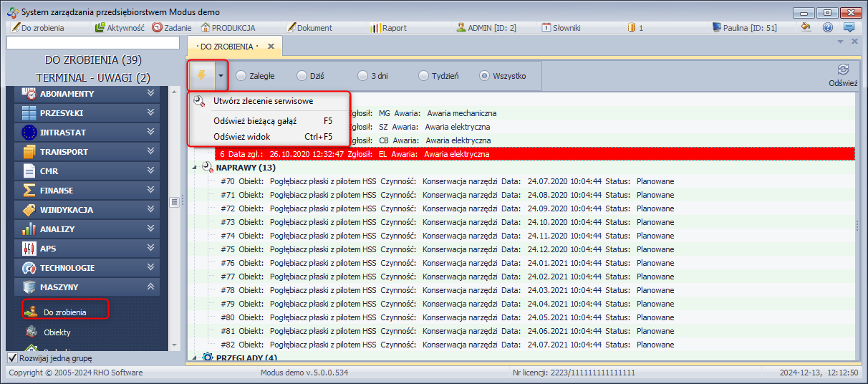Select the Zaległe radio button

click(x=241, y=76)
